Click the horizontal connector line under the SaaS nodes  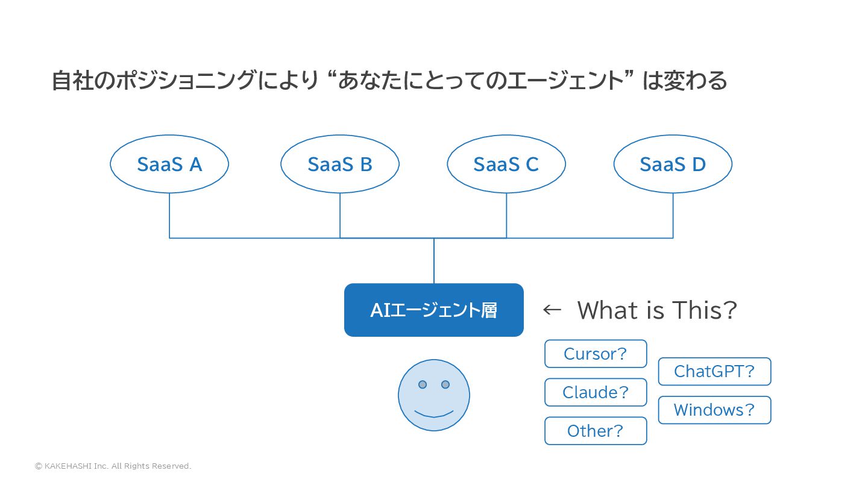421,238
